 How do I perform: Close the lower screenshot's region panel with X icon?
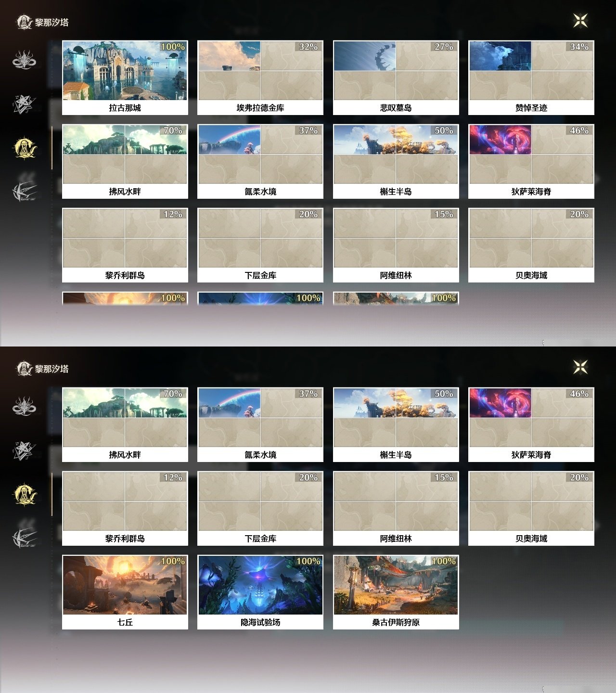(x=580, y=367)
